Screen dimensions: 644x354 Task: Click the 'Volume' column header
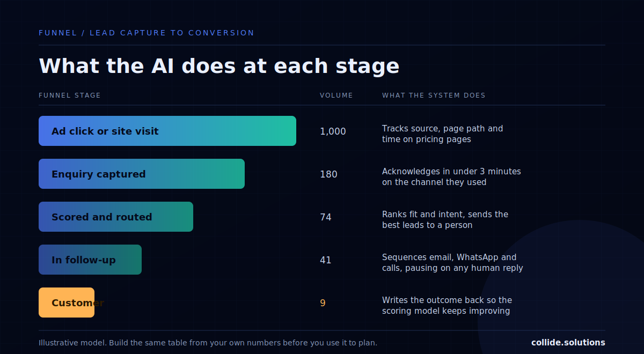pos(336,95)
